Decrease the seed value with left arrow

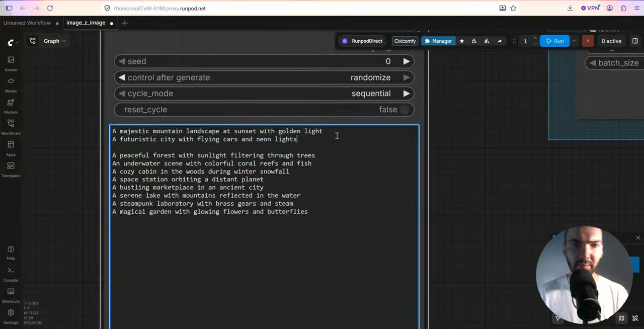point(122,61)
